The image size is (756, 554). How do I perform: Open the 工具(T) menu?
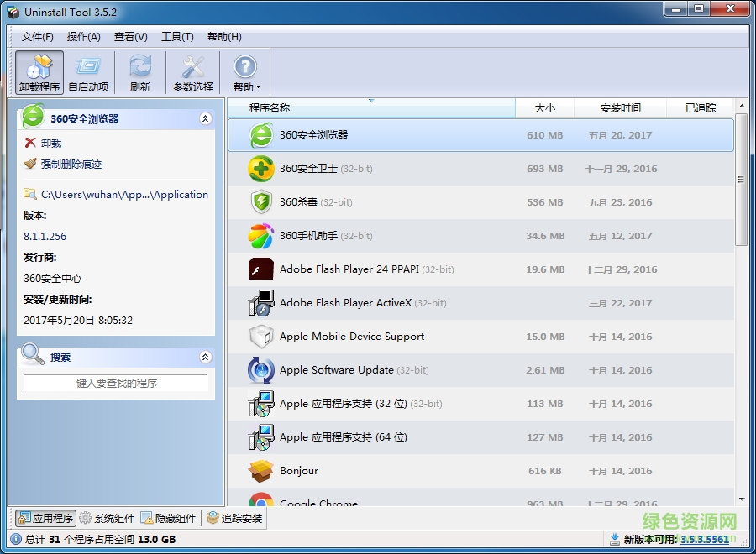point(176,37)
